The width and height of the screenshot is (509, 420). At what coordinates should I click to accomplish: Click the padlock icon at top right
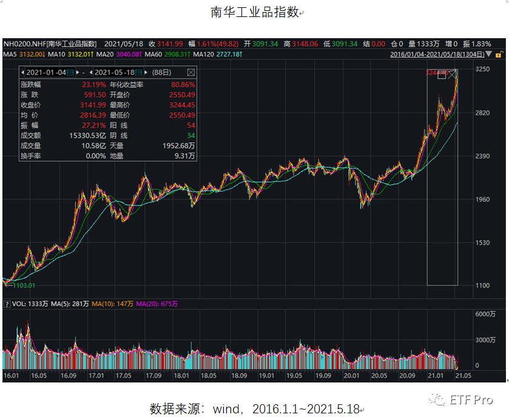tap(499, 56)
